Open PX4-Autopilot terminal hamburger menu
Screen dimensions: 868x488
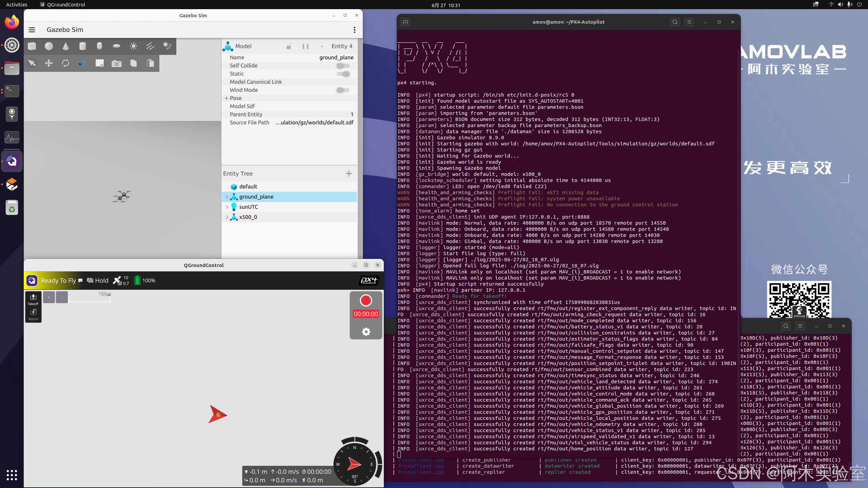(689, 22)
